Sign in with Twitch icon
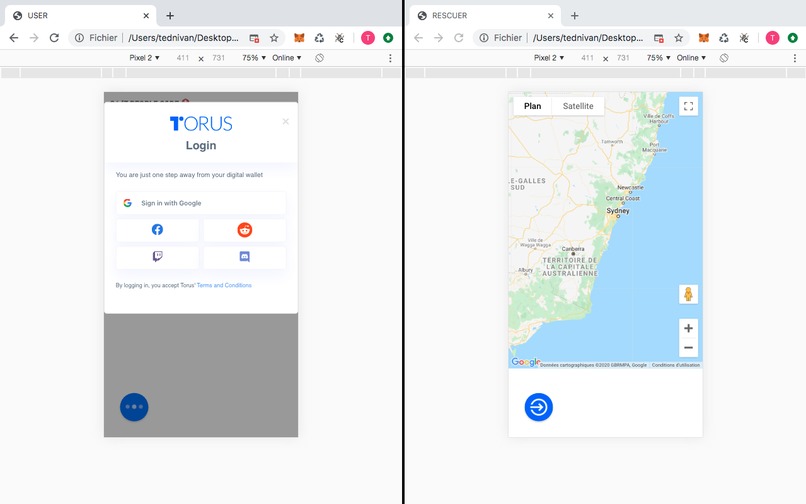 tap(157, 257)
